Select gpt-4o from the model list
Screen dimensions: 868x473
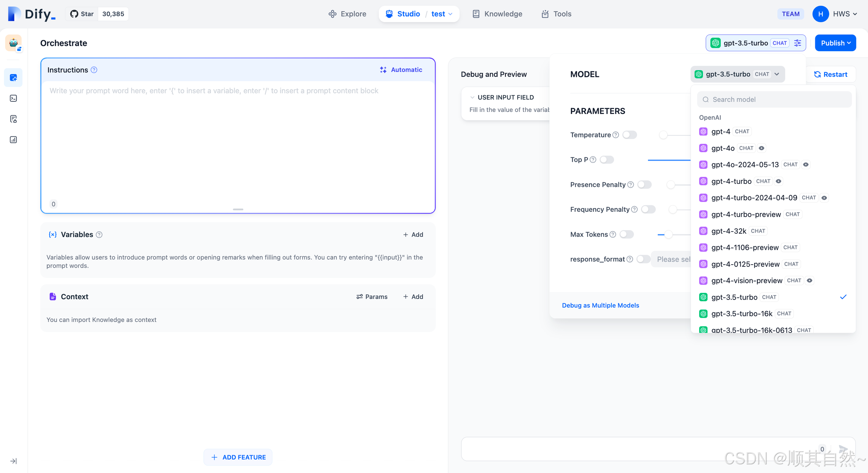(x=723, y=148)
